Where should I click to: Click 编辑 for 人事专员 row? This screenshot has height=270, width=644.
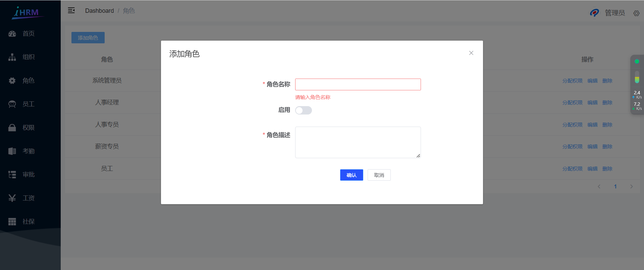pyautogui.click(x=593, y=125)
